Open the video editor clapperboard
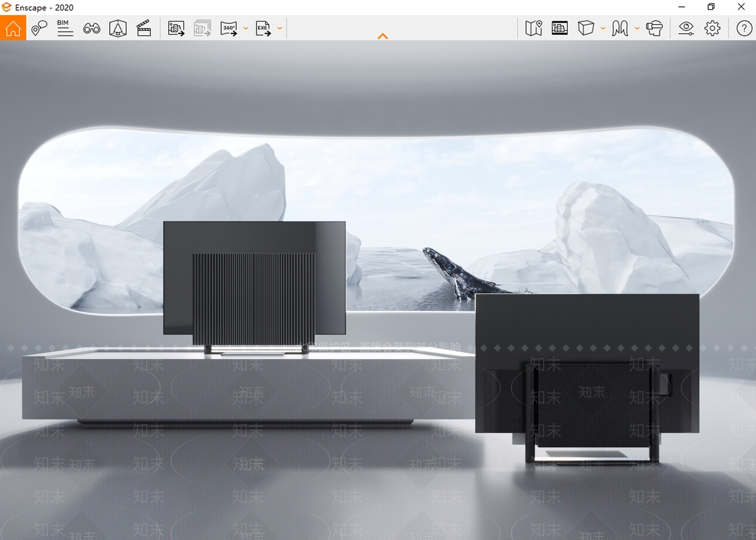 click(144, 28)
